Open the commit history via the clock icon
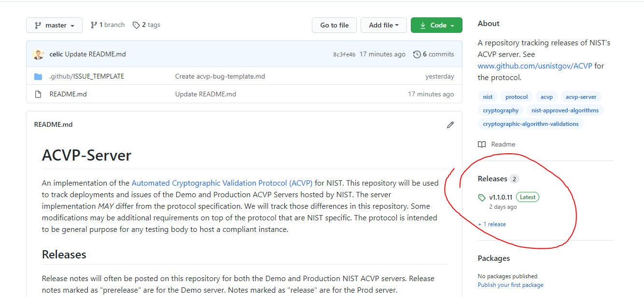 [x=417, y=54]
